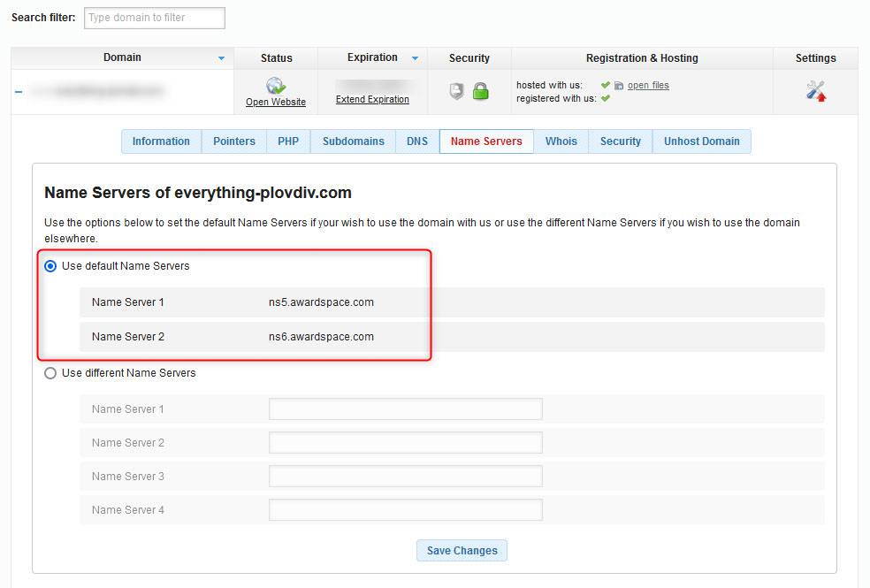This screenshot has height=588, width=870.
Task: Click the Subdomains tab label
Action: 352,141
